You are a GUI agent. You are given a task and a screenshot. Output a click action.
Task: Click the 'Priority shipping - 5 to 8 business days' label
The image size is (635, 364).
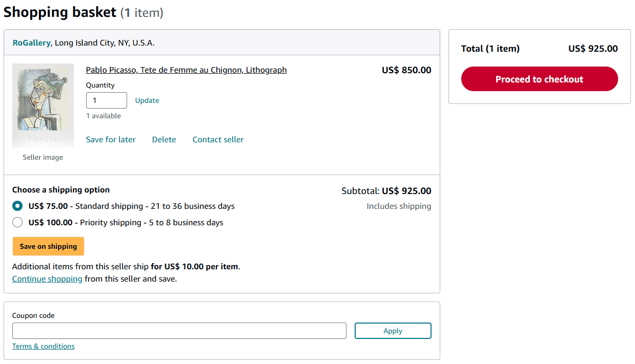[x=151, y=223]
